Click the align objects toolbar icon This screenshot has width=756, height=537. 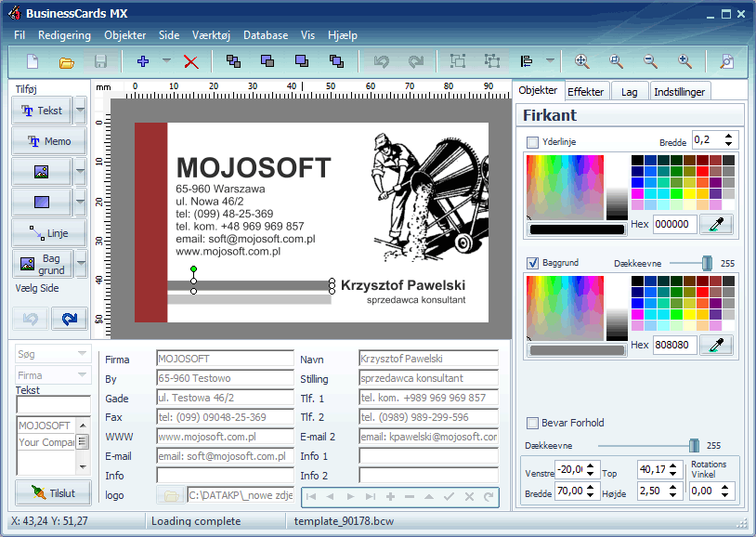click(x=527, y=61)
